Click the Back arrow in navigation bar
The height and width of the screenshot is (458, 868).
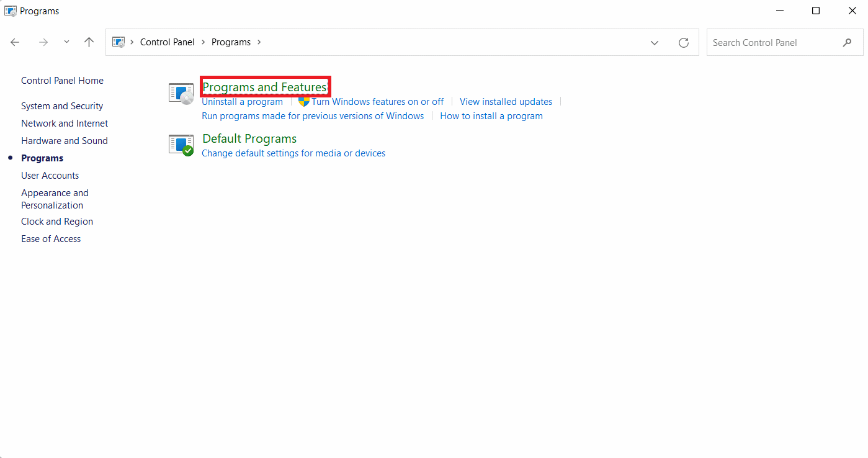16,42
